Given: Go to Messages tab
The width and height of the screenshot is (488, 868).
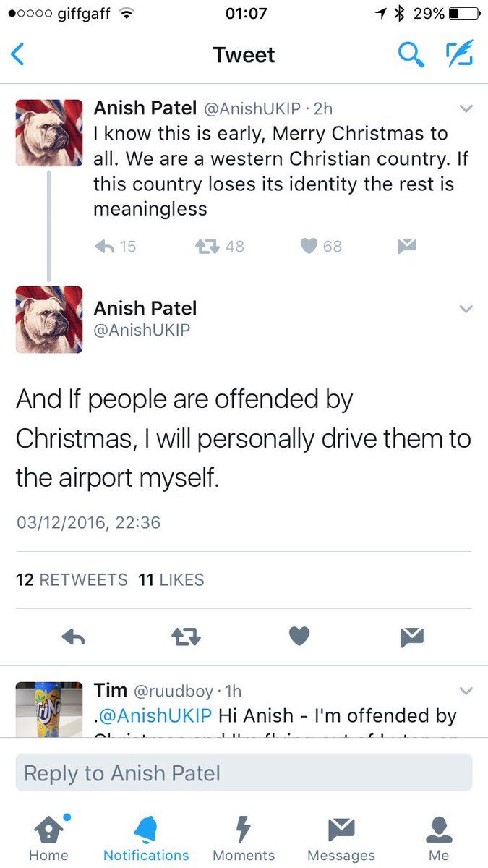Looking at the screenshot, I should coord(341,838).
